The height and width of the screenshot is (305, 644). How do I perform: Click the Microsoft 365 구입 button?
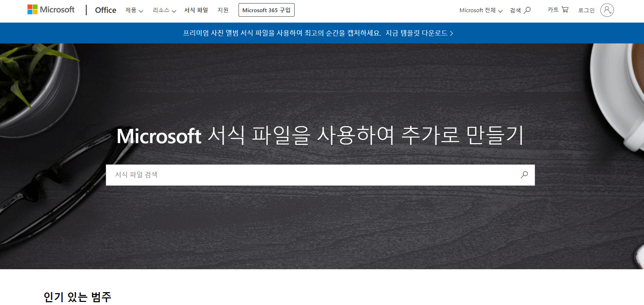coord(266,10)
